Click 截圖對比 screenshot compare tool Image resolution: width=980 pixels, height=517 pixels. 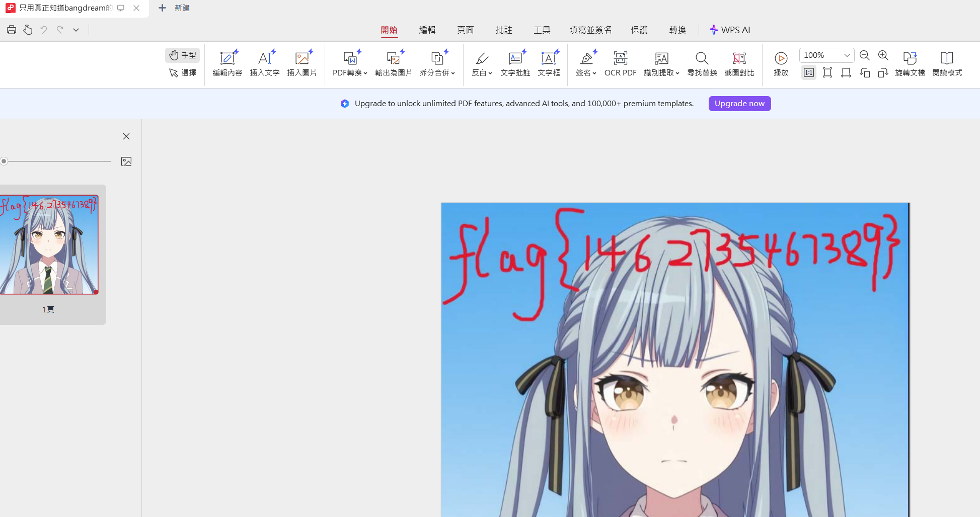[x=739, y=63]
